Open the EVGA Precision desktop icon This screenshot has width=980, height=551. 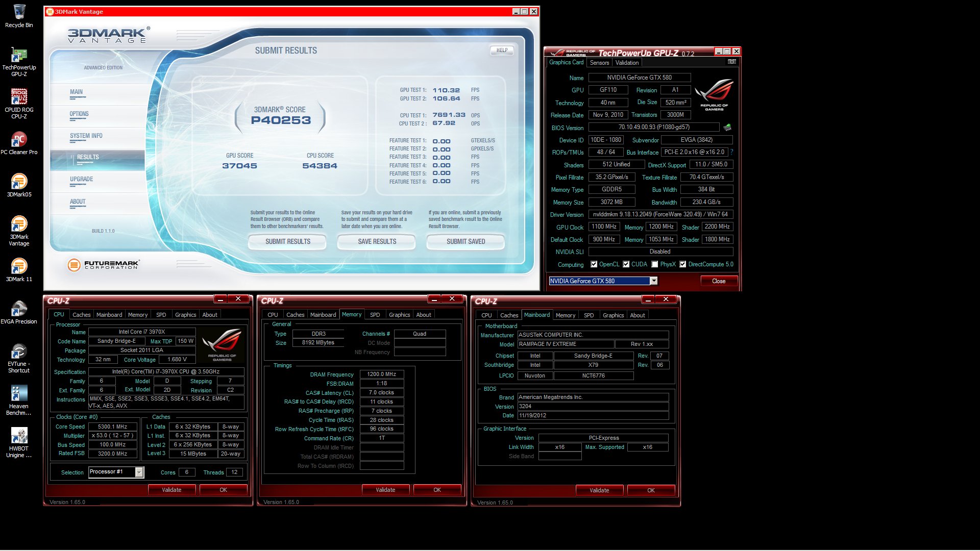tap(19, 313)
